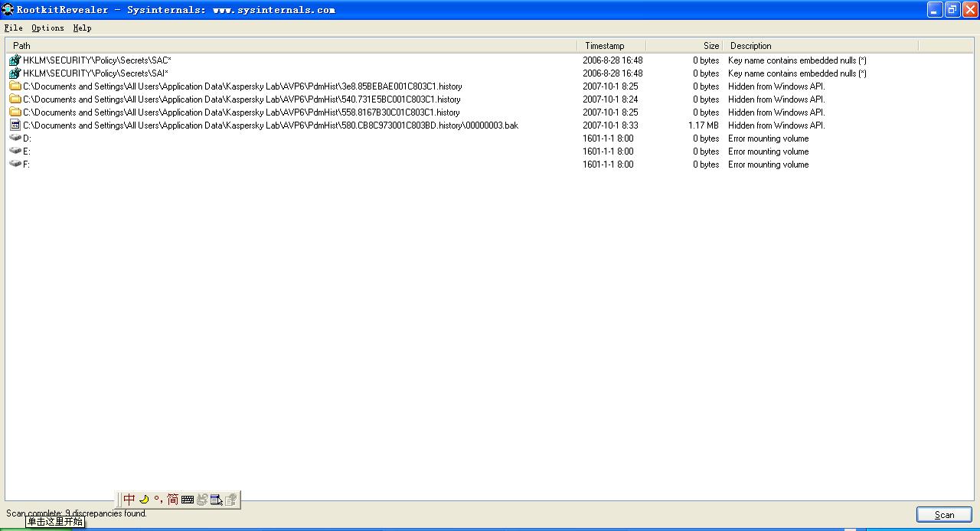Minimize the RootkitRevealer window

pos(935,9)
